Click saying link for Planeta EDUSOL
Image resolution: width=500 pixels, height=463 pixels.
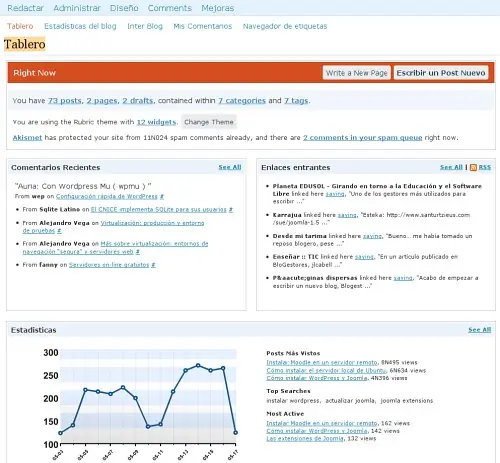[x=335, y=194]
